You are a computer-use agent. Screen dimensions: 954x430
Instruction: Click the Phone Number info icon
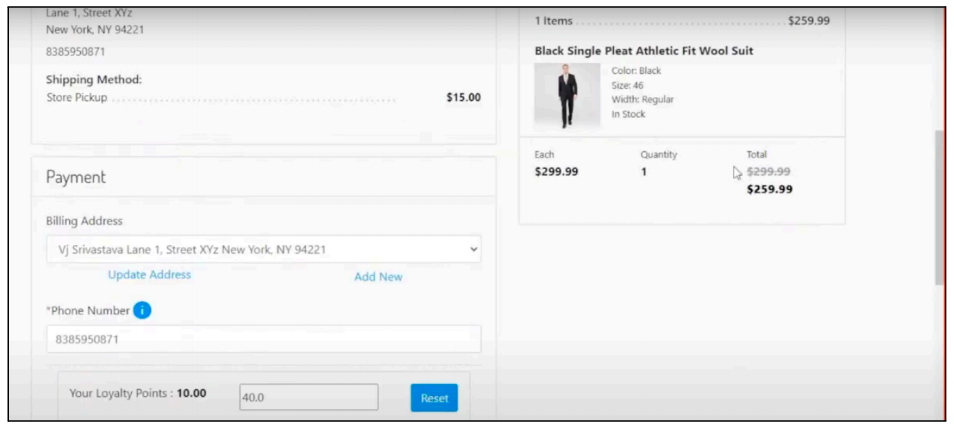(x=142, y=310)
